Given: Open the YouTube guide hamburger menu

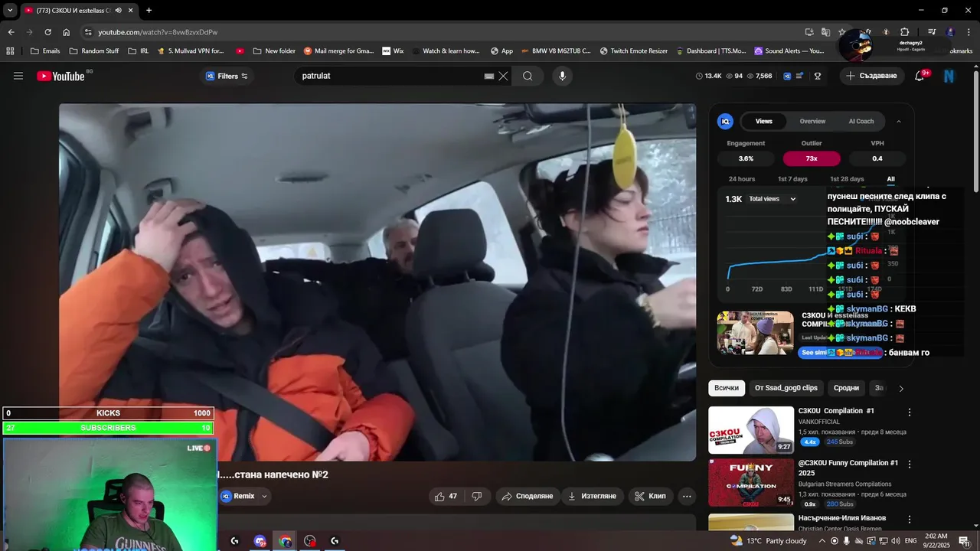Looking at the screenshot, I should (18, 76).
